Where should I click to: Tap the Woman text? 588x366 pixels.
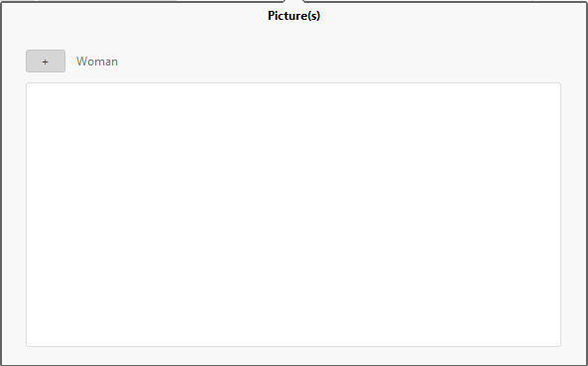(x=97, y=61)
